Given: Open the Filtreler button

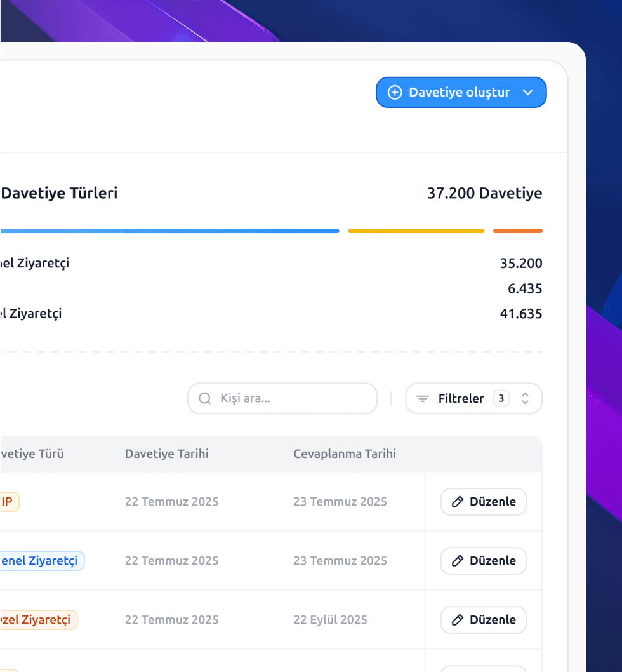Looking at the screenshot, I should coord(461,398).
